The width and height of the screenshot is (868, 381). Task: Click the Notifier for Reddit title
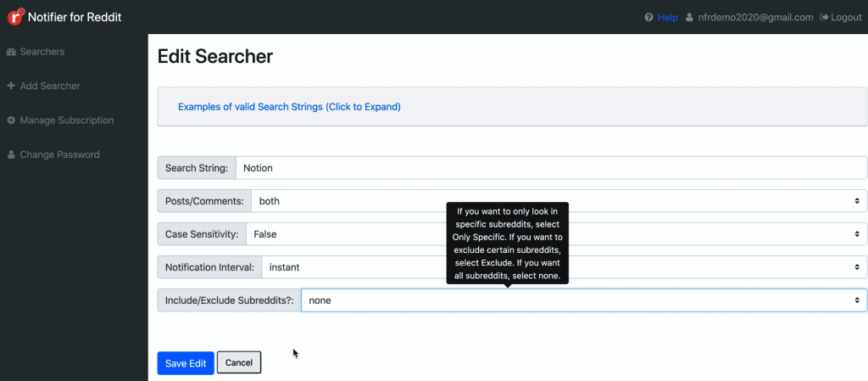pyautogui.click(x=75, y=17)
